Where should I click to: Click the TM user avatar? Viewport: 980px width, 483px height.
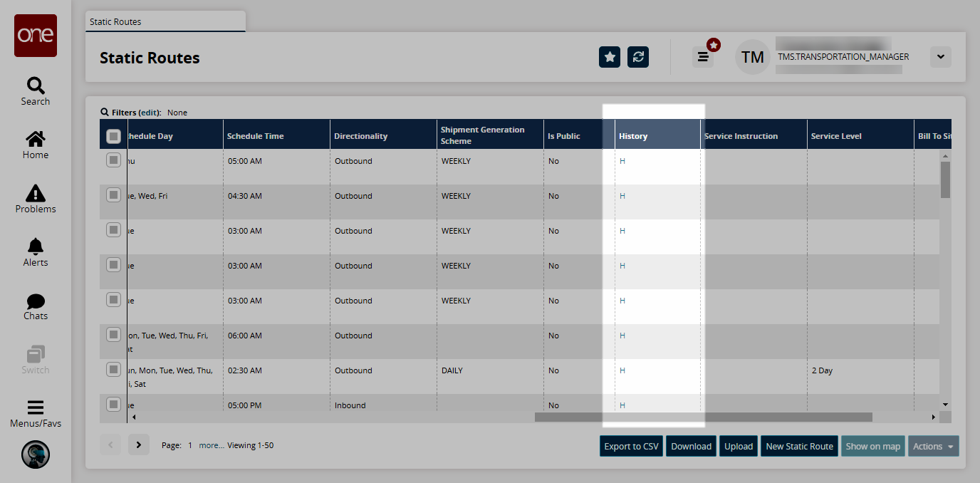point(753,57)
